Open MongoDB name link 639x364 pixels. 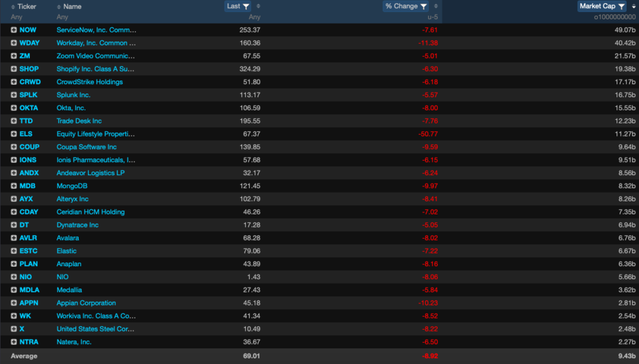72,186
